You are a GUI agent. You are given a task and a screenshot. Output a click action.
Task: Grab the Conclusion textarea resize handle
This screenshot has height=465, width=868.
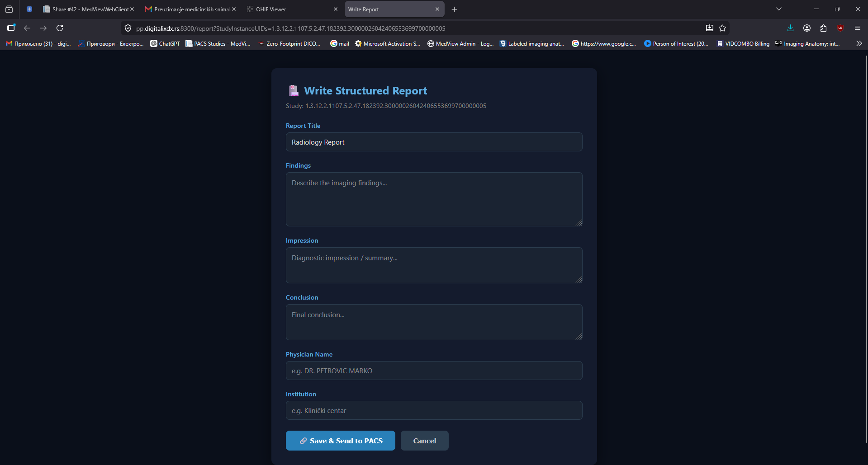[x=579, y=337]
